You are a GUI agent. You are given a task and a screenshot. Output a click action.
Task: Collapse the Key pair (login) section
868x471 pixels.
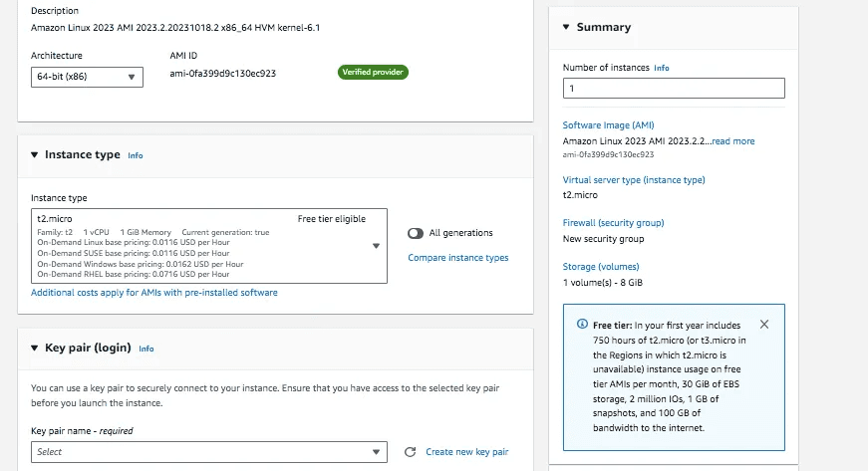[34, 348]
